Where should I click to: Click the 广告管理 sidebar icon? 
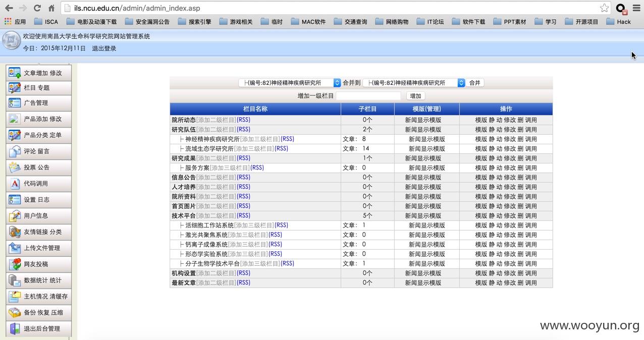(15, 103)
